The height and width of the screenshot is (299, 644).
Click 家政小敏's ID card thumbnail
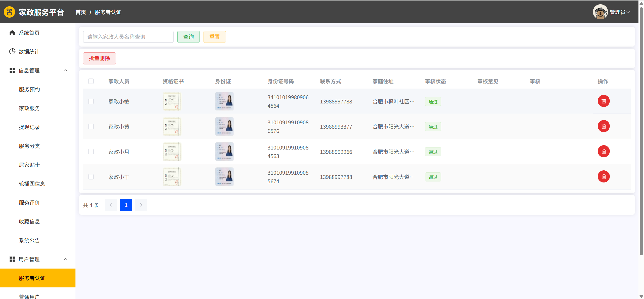pos(224,101)
